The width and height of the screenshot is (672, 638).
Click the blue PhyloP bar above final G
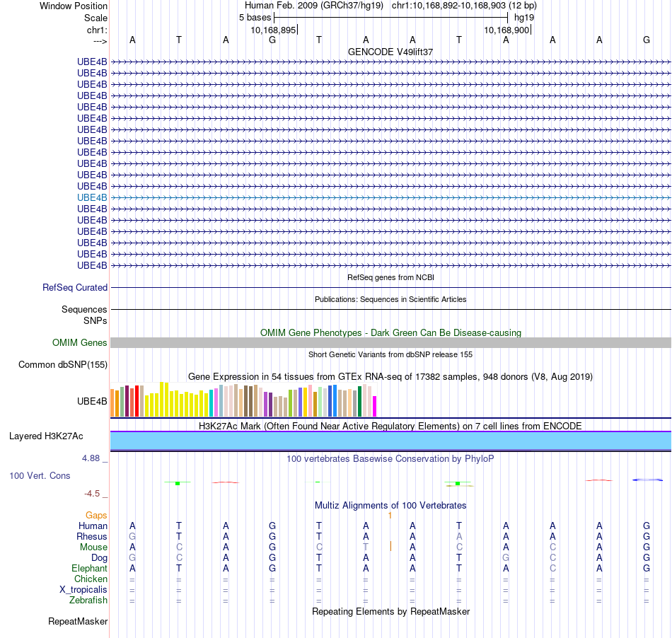point(647,480)
